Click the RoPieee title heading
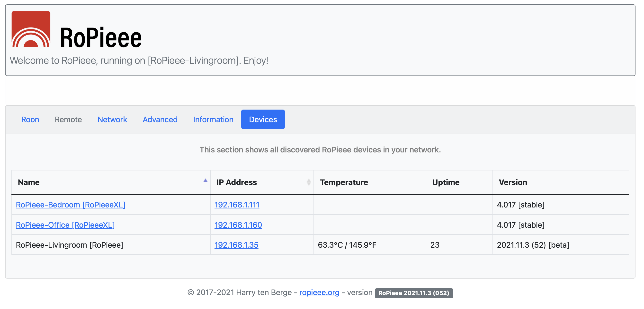 point(101,37)
